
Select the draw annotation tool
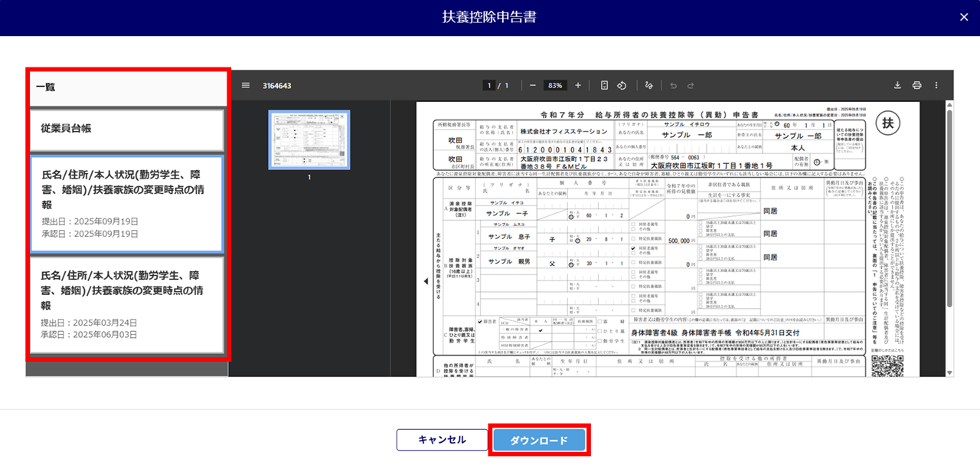[x=649, y=85]
